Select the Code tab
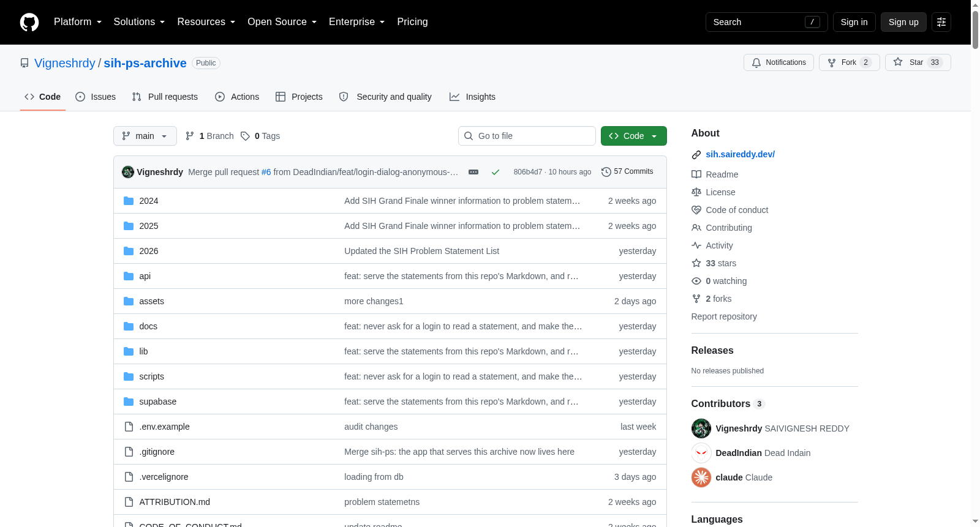The height and width of the screenshot is (527, 980). (x=43, y=97)
